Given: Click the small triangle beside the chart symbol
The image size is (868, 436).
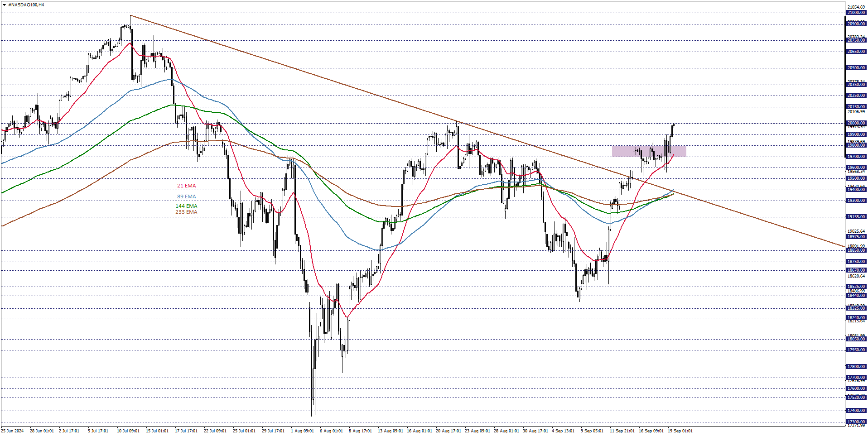Looking at the screenshot, I should pos(5,5).
